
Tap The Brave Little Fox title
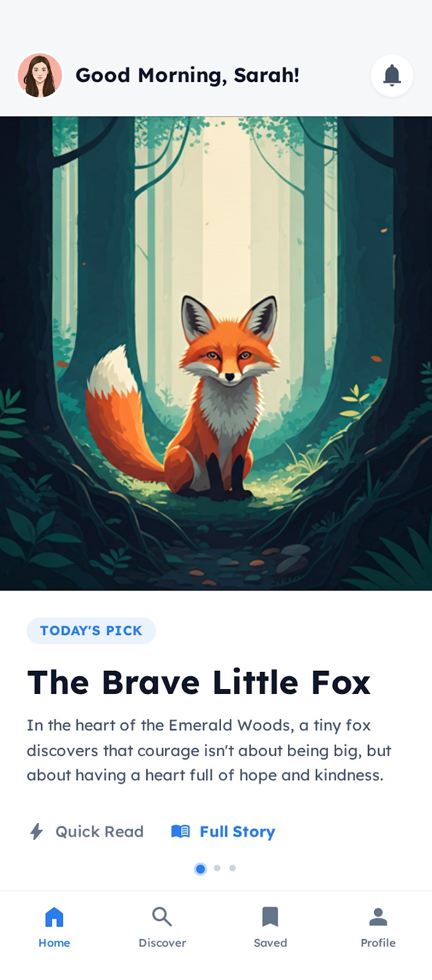[199, 682]
